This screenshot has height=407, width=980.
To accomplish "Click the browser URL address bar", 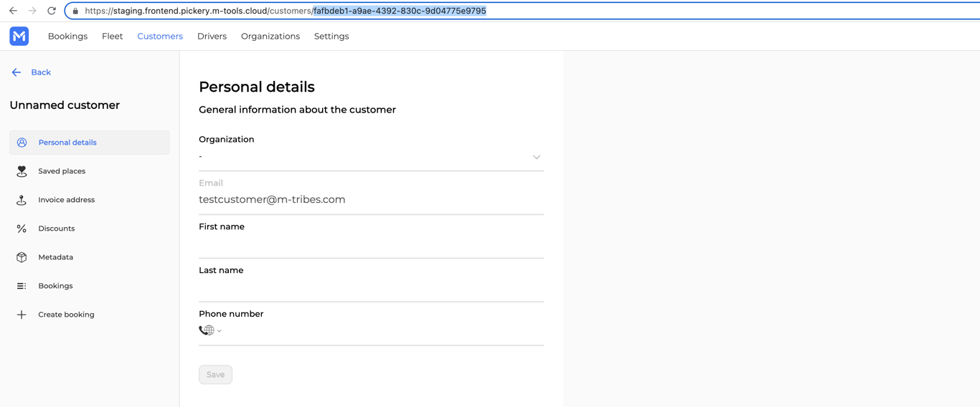I will (522, 11).
